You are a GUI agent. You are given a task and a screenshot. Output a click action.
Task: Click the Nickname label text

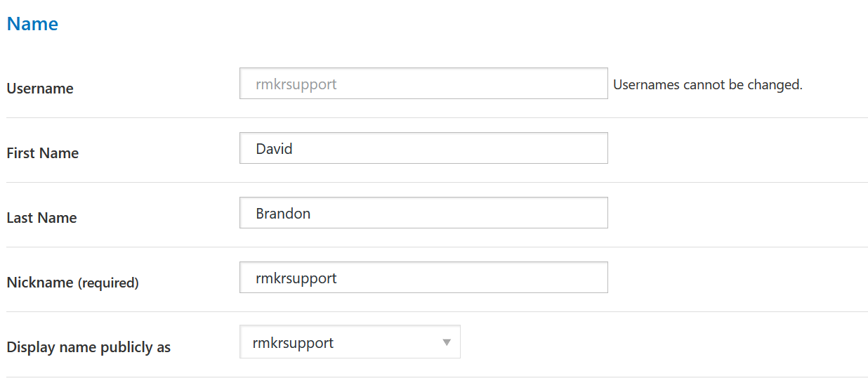click(40, 283)
